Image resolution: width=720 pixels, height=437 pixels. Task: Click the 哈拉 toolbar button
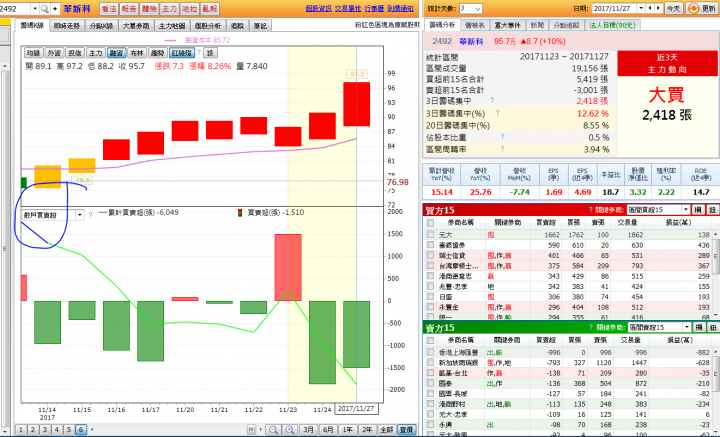(190, 9)
